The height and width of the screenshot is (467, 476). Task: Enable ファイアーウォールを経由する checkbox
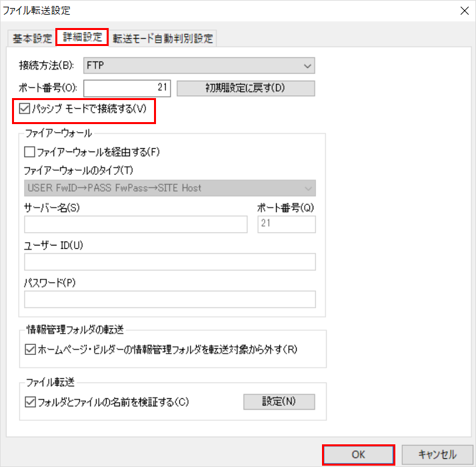coord(29,152)
